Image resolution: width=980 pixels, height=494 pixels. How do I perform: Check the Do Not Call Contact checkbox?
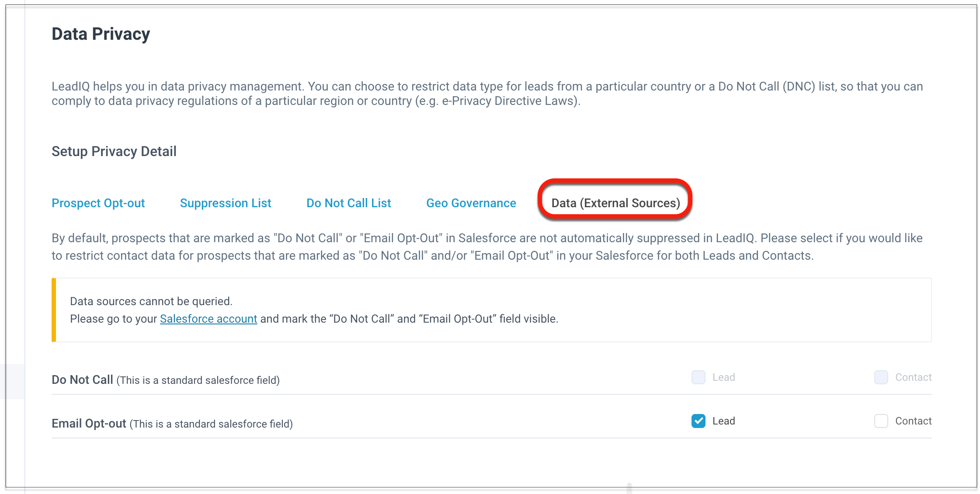click(881, 377)
